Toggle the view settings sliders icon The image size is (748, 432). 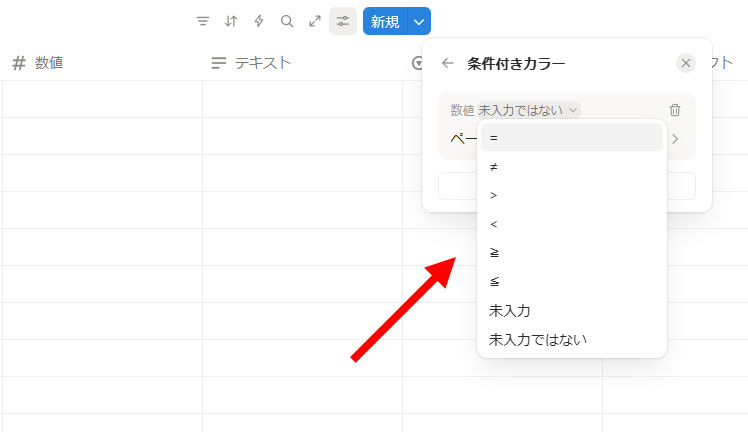click(x=343, y=21)
